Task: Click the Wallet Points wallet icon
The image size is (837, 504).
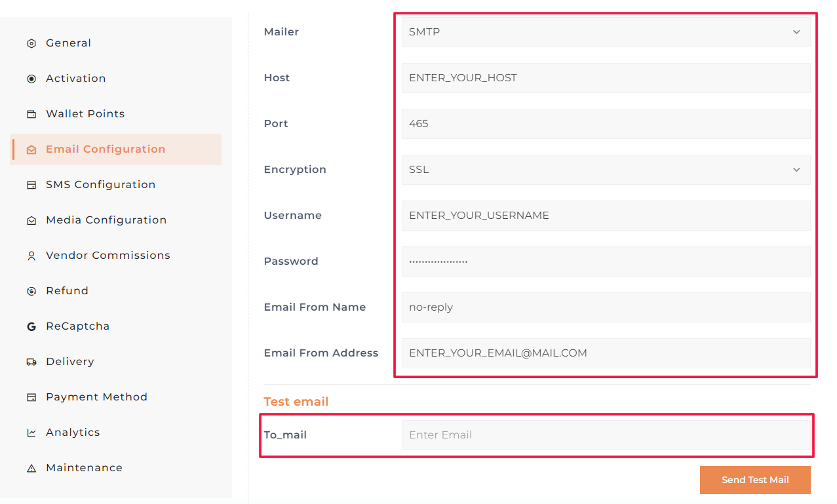Action: point(31,115)
